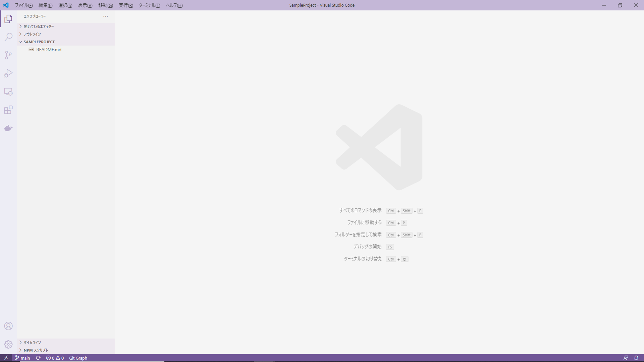Screen dimensions: 644x362
Task: Click すべてのコマンドの表示 hint text
Action: click(360, 211)
